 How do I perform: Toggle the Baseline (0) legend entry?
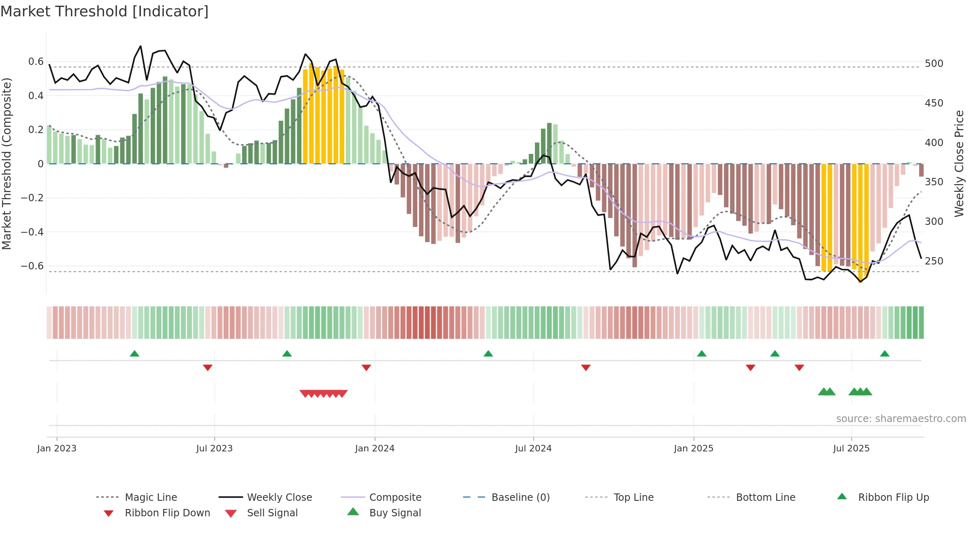click(506, 497)
